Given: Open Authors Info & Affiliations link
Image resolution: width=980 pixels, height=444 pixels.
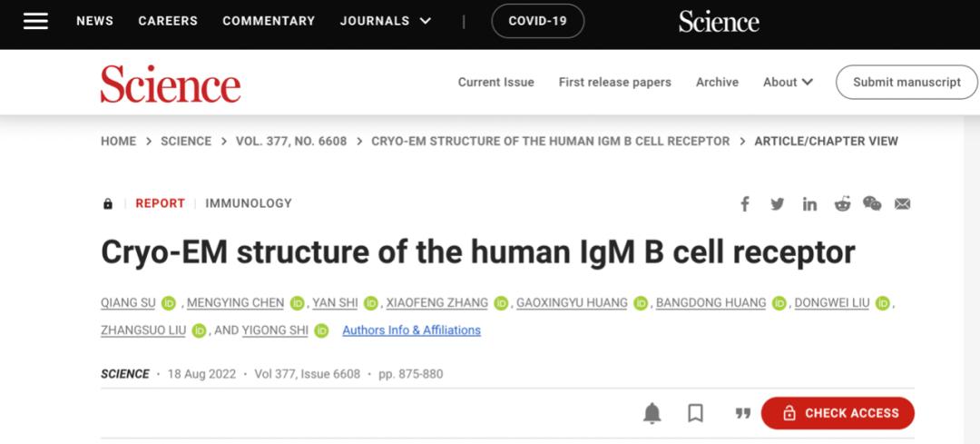Looking at the screenshot, I should [x=411, y=331].
